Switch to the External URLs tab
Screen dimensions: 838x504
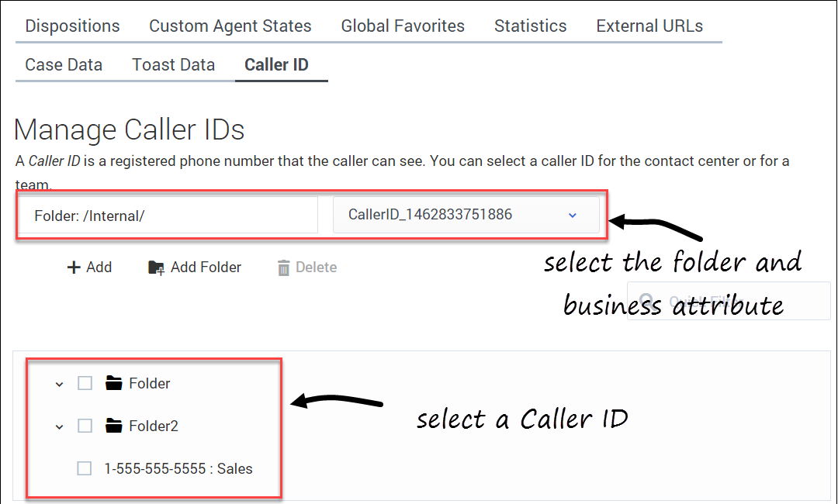(649, 26)
